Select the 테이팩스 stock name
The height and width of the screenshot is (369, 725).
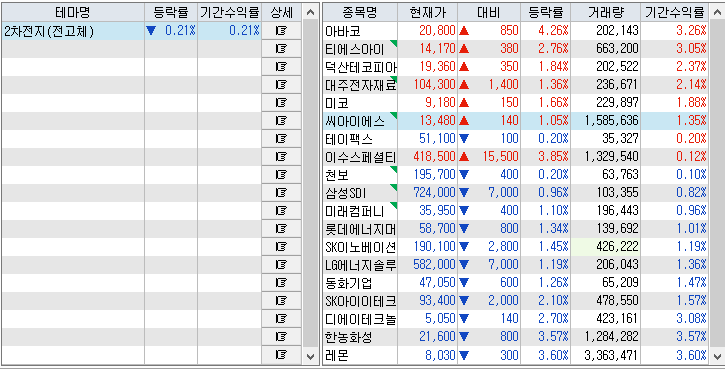(349, 139)
